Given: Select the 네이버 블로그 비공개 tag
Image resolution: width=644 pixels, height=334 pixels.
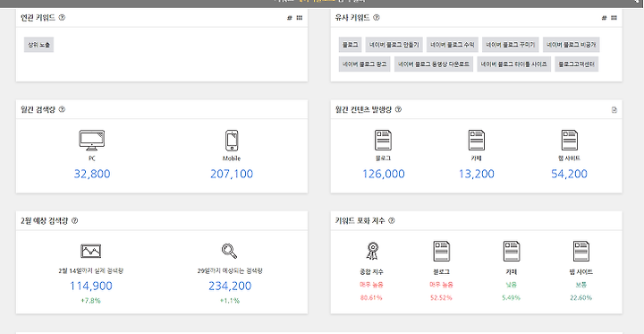Looking at the screenshot, I should click(x=572, y=45).
